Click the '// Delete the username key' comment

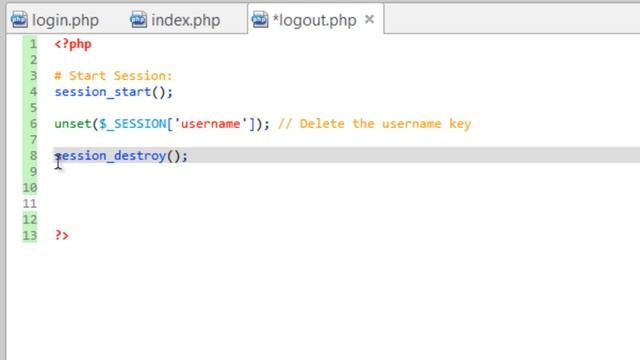[375, 124]
